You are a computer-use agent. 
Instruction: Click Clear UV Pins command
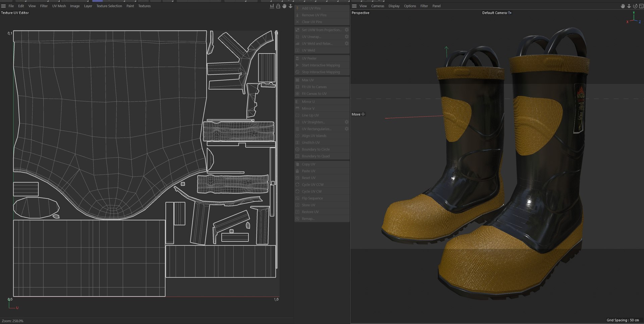[x=322, y=22]
